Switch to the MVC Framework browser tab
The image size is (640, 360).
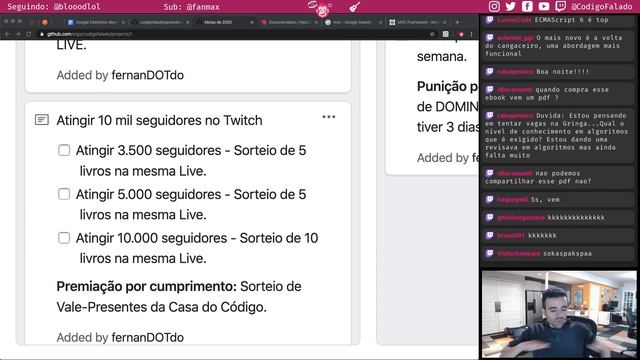point(416,22)
